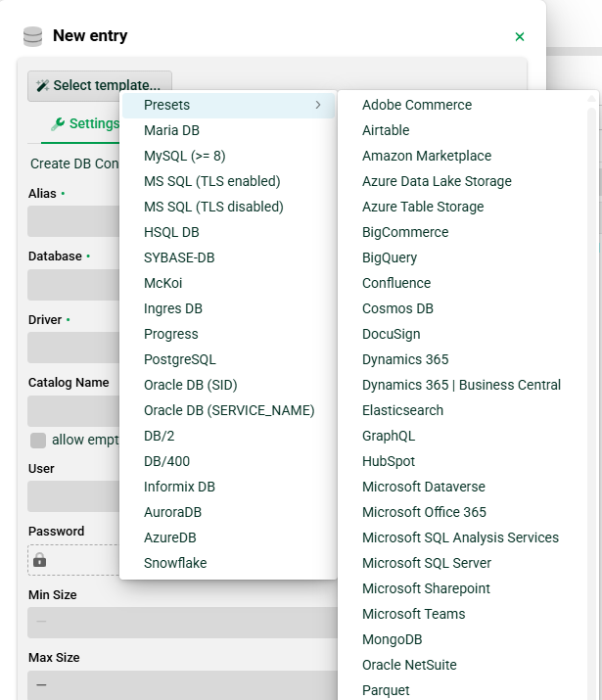Click the database icon next to New entry
Image resolution: width=602 pixels, height=700 pixels.
click(32, 36)
